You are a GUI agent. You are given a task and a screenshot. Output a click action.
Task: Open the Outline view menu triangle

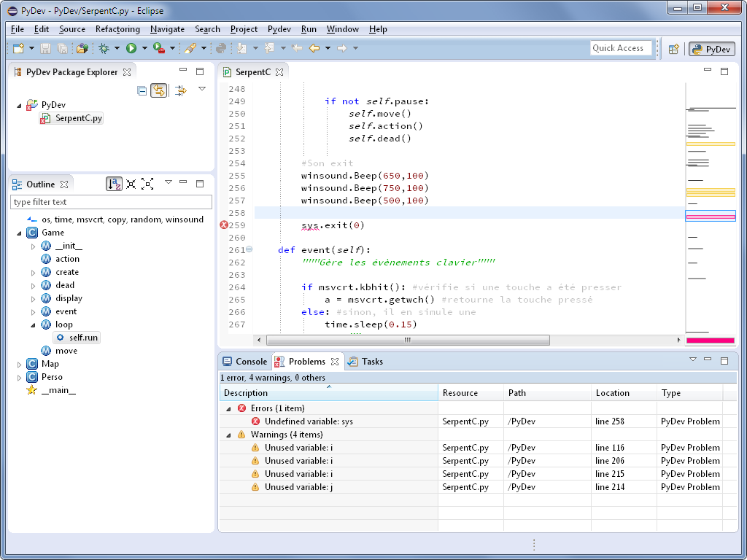[x=169, y=182]
